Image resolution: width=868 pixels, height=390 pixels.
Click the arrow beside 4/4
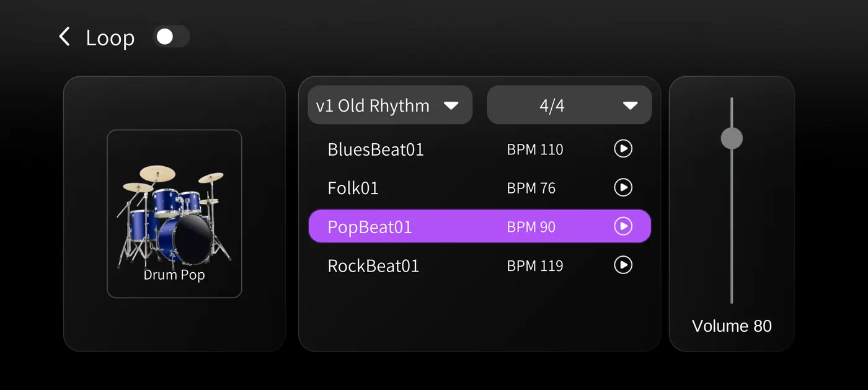630,106
